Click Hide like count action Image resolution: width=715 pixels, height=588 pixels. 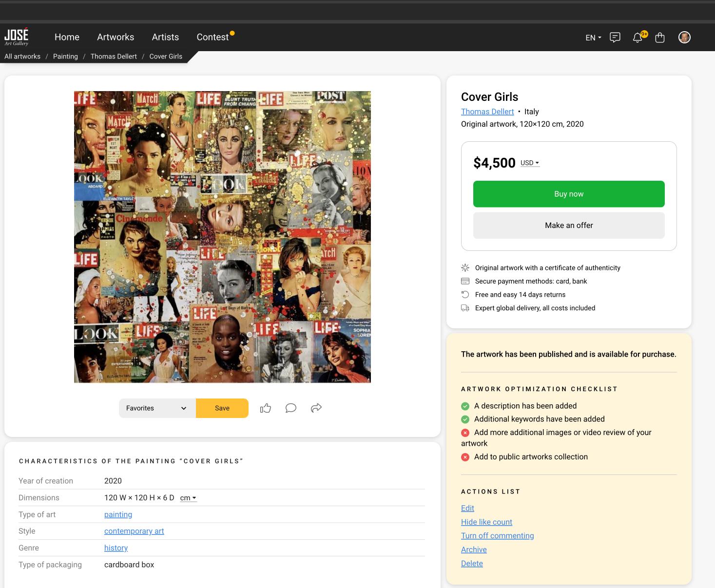pyautogui.click(x=486, y=522)
